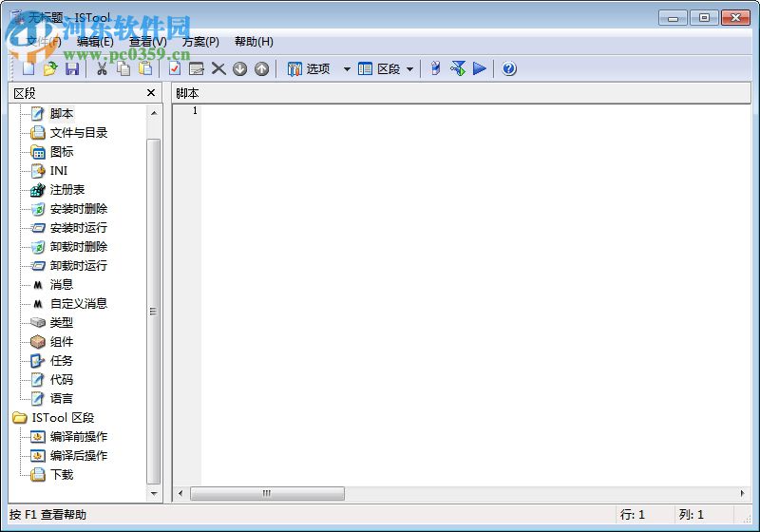Click the Save floppy disk icon
Viewport: 760px width, 532px height.
(x=72, y=68)
